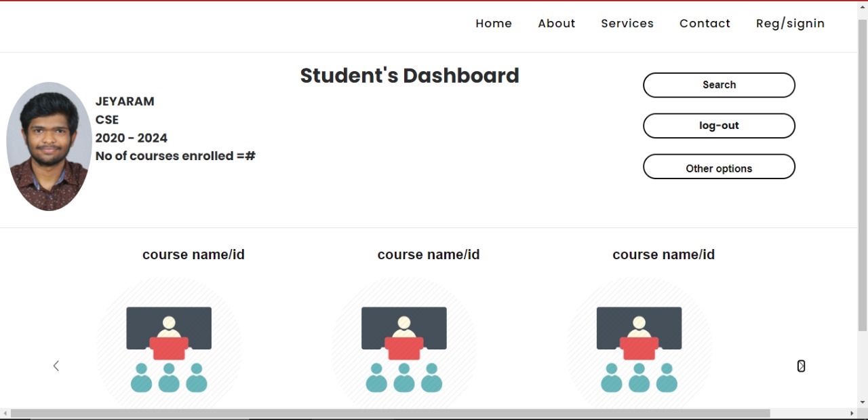Click the 2020 - 2024 batch text
The height and width of the screenshot is (420, 868).
tap(132, 138)
